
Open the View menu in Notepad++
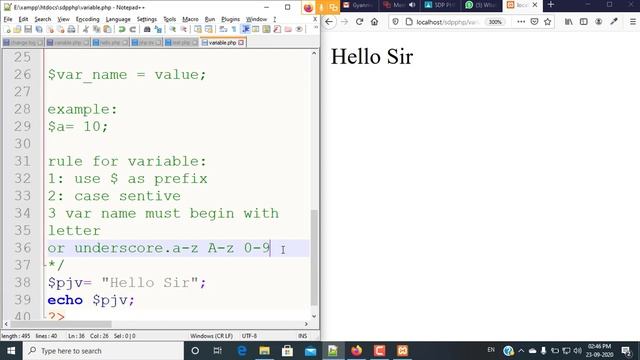click(x=63, y=19)
